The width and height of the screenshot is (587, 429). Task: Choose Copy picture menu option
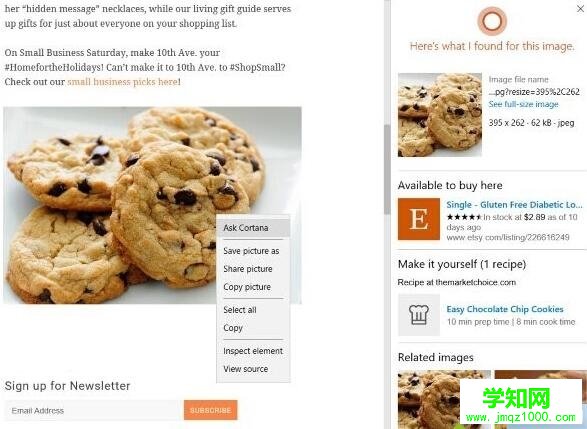tap(247, 287)
